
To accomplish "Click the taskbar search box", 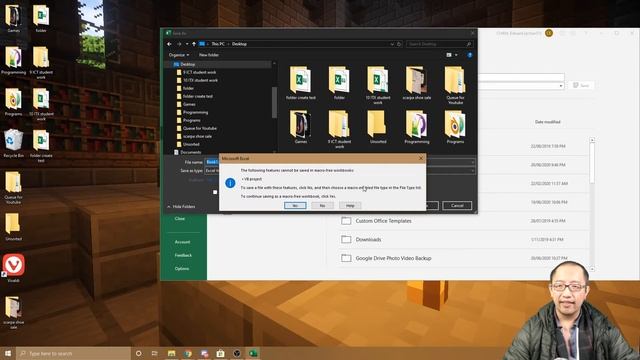I will pyautogui.click(x=73, y=353).
